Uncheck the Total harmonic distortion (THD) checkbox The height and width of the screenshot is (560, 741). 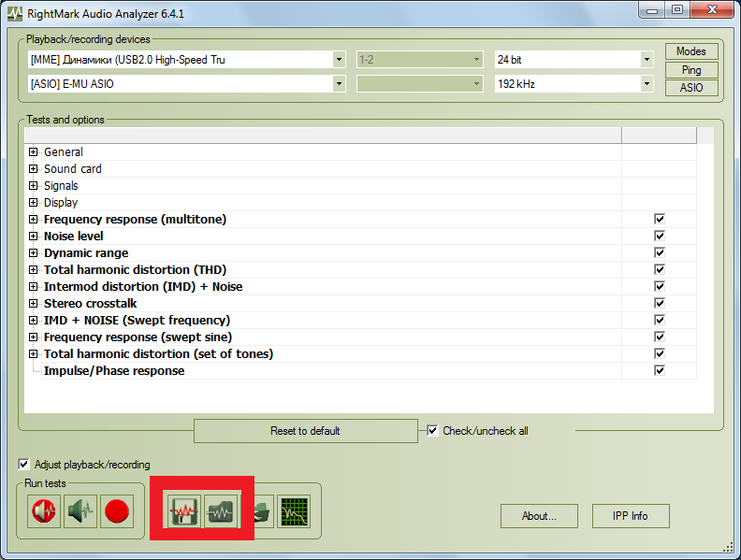660,269
